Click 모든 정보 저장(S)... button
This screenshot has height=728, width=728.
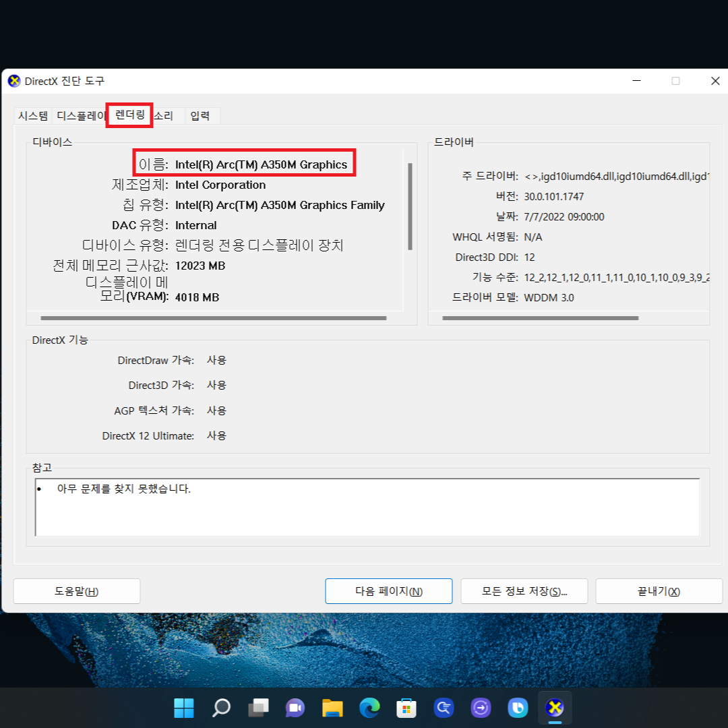coord(524,591)
